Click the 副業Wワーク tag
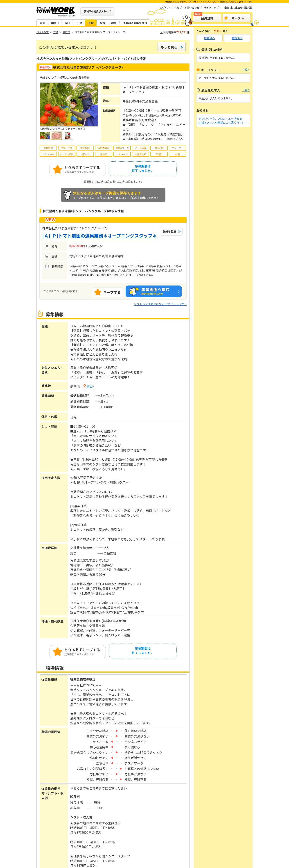 pyautogui.click(x=122, y=148)
